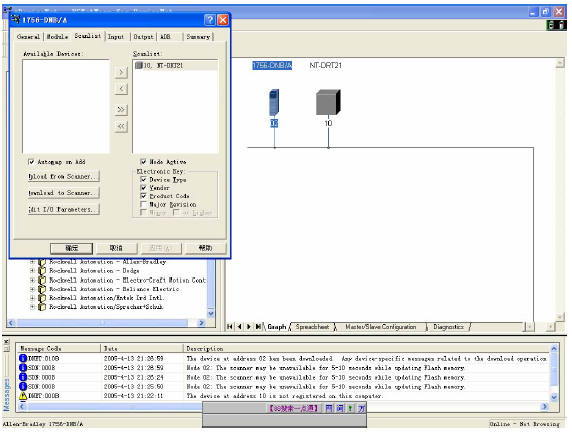
Task: Open the Diagnostics view tab
Action: (448, 327)
